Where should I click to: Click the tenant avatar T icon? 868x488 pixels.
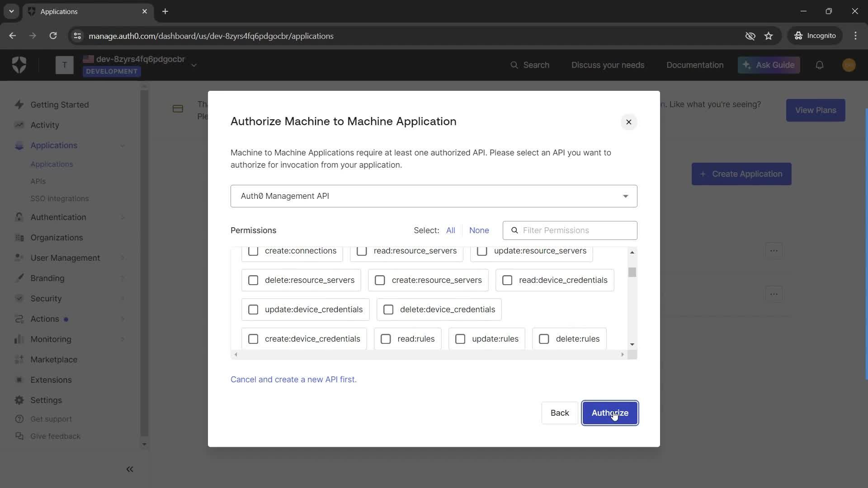[64, 65]
